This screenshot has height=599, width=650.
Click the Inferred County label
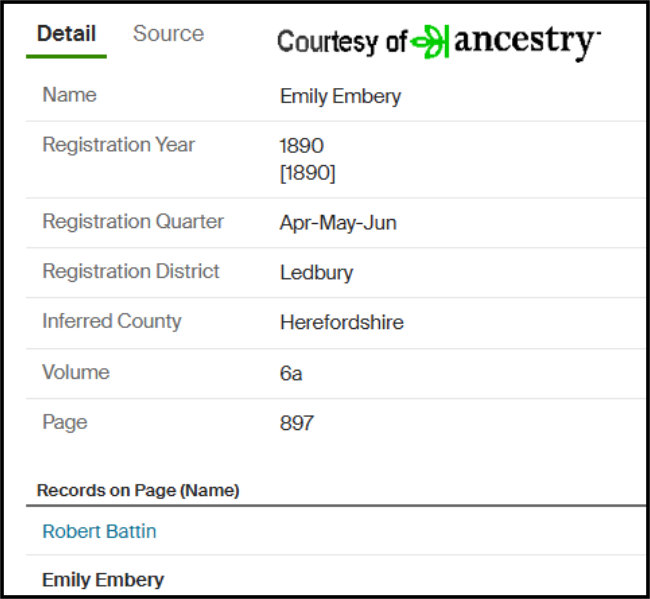pyautogui.click(x=111, y=322)
